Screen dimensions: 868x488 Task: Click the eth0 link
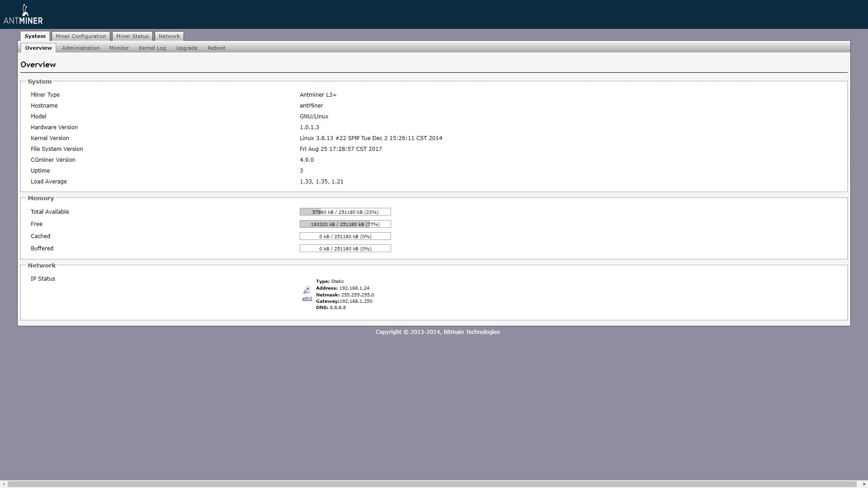pyautogui.click(x=307, y=299)
